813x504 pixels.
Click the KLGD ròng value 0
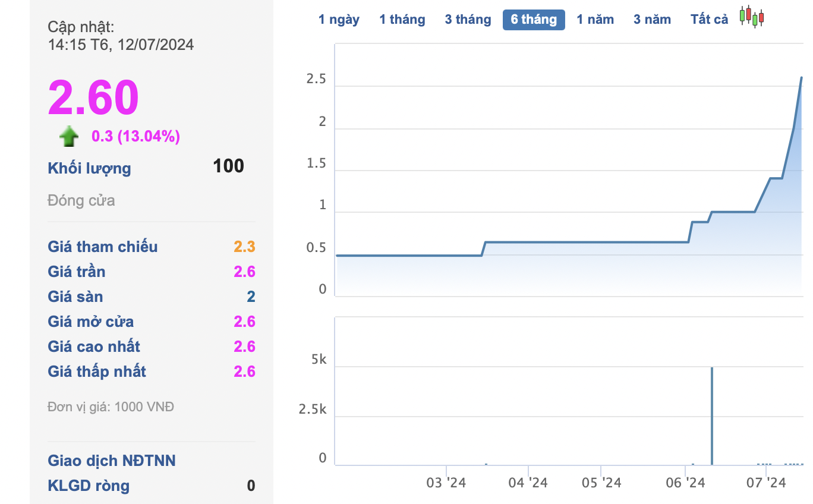point(251,486)
